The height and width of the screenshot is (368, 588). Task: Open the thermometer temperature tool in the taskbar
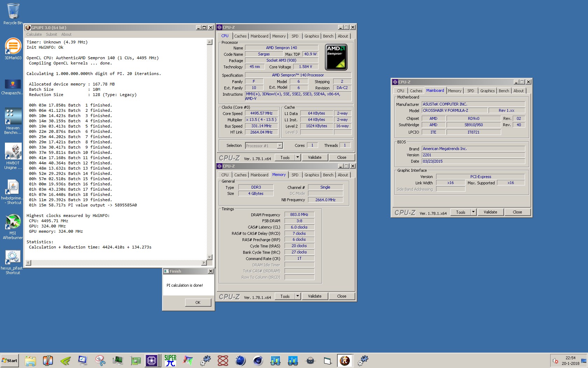click(x=48, y=360)
